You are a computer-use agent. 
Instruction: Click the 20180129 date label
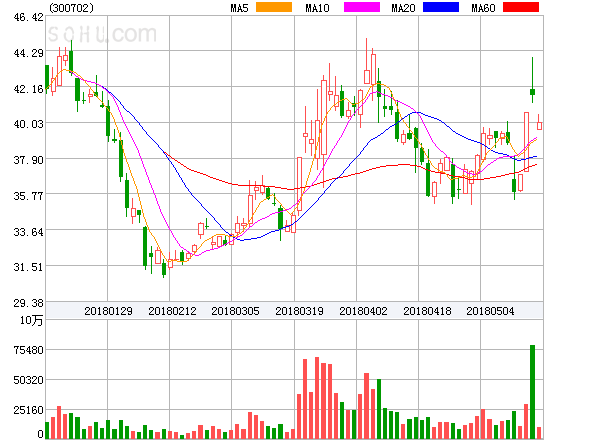click(108, 311)
